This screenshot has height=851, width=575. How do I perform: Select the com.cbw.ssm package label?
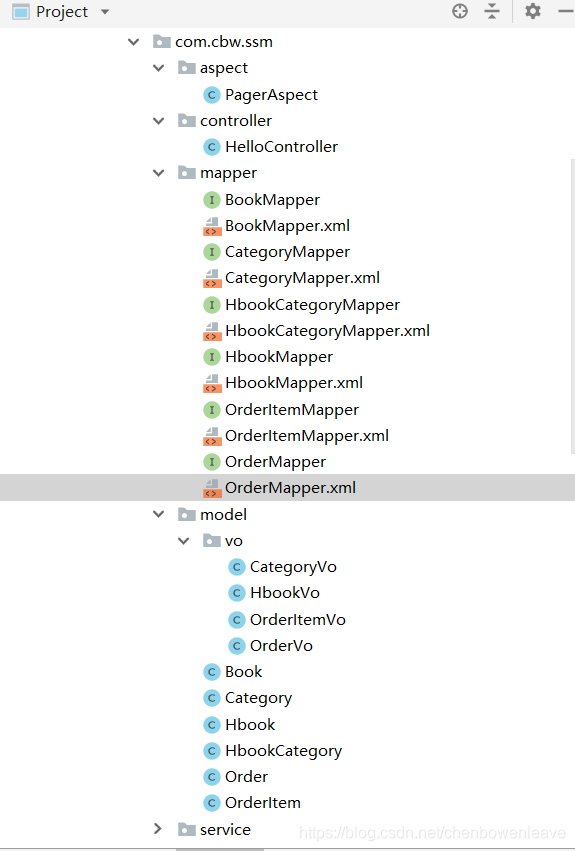point(224,42)
